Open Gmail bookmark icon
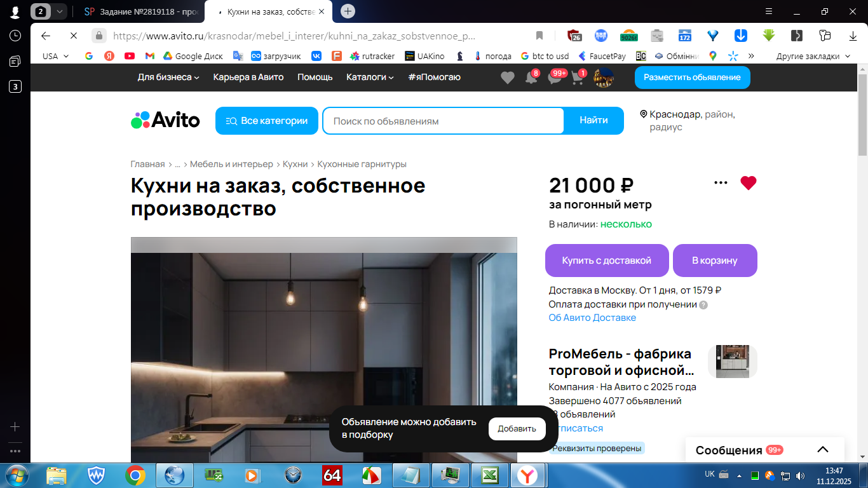 150,56
